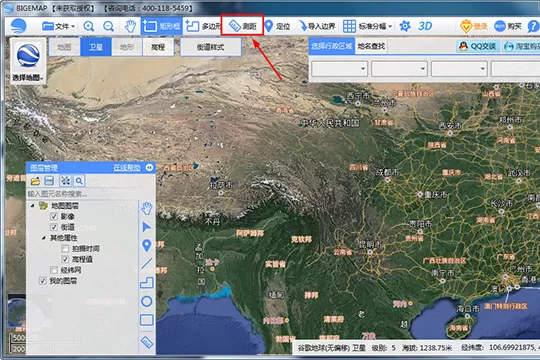This screenshot has width=540, height=360.
Task: Open the help question mark icon
Action: point(533,26)
